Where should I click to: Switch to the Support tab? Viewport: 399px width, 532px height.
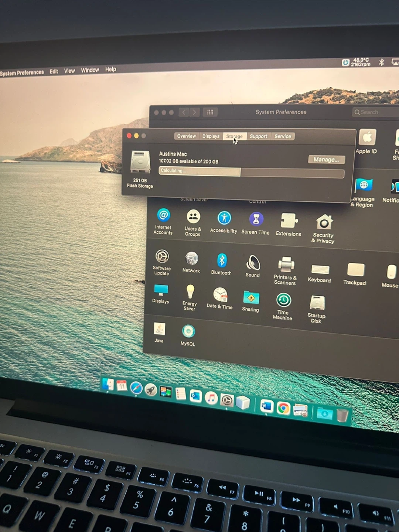point(258,136)
